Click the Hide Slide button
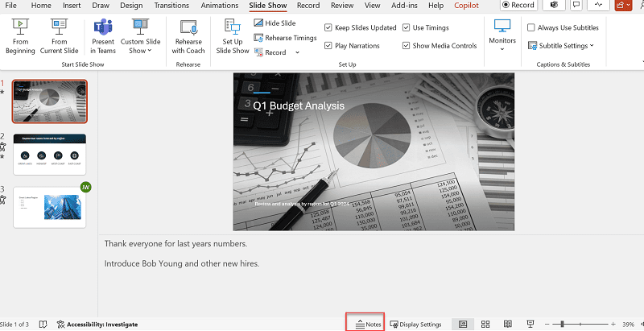The image size is (644, 331). click(275, 23)
